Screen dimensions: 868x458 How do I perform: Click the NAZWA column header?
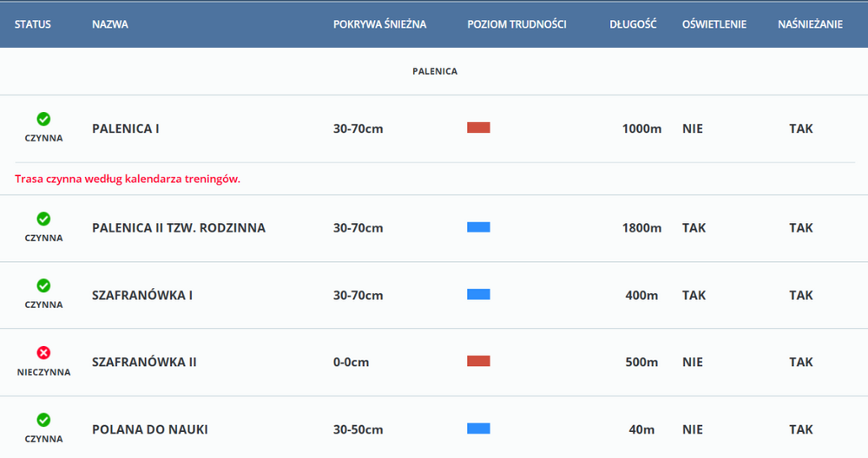pyautogui.click(x=110, y=24)
